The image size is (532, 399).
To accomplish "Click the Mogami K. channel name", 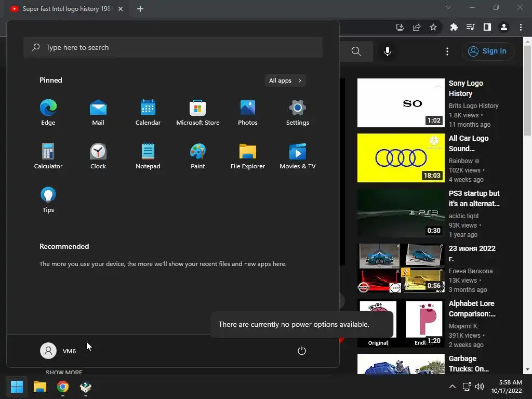I will [x=463, y=326].
